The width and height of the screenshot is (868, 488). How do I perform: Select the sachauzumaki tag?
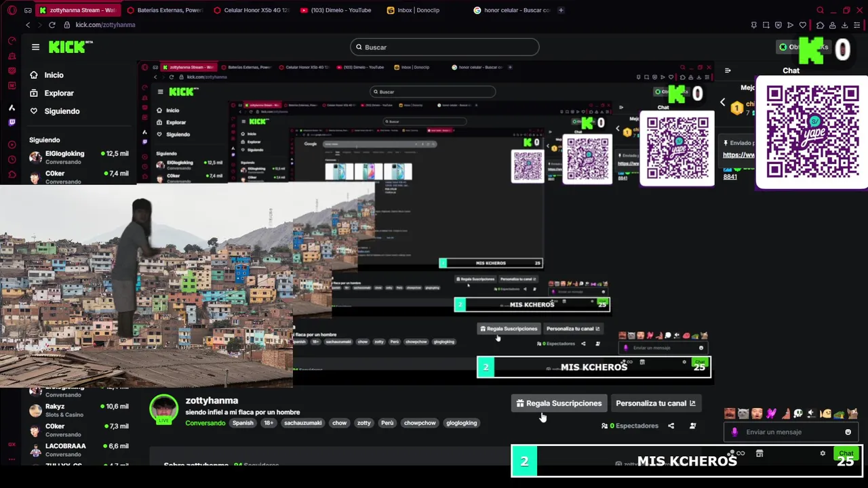coord(302,423)
